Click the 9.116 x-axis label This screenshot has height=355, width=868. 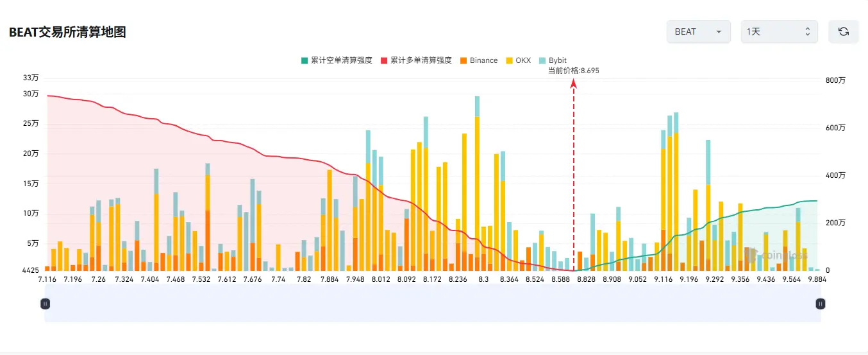(664, 279)
